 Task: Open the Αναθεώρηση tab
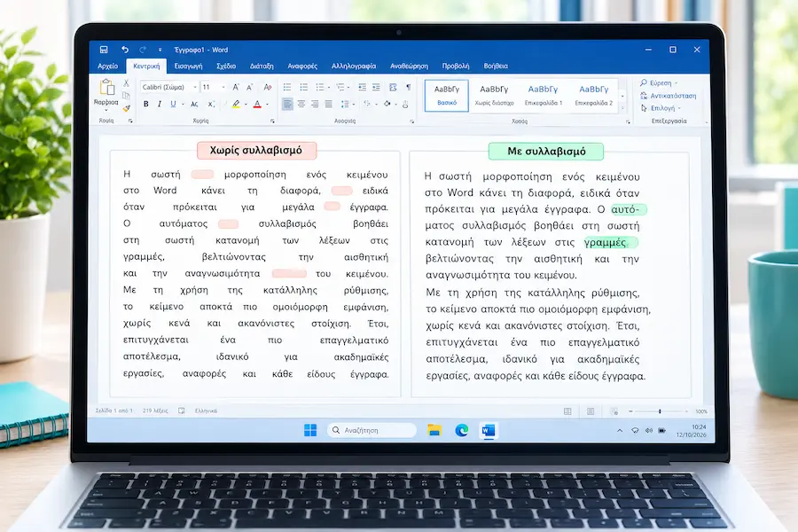point(409,66)
